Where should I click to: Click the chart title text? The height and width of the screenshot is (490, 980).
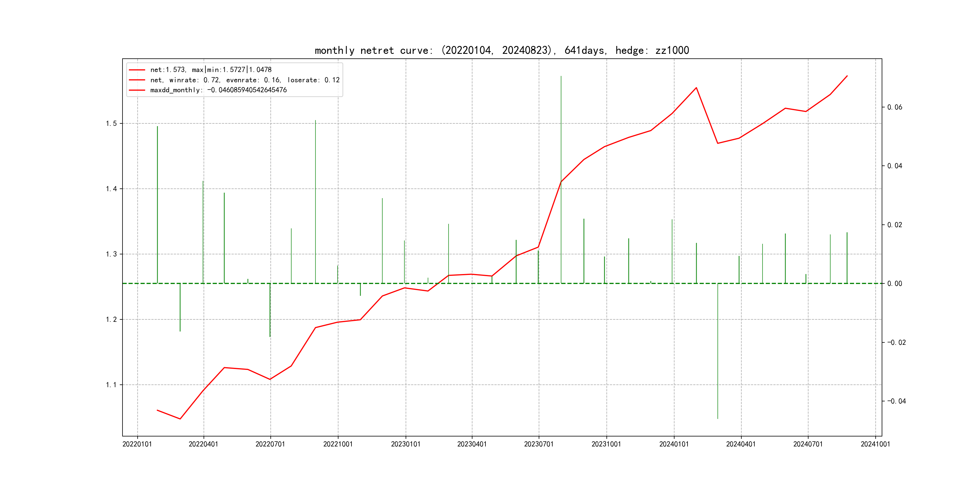click(502, 50)
